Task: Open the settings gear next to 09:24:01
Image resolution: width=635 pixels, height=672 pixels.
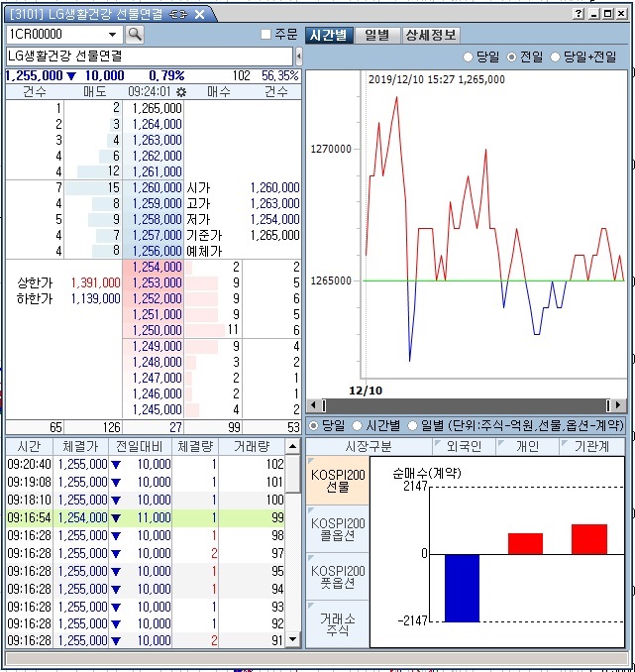Action: (x=181, y=91)
